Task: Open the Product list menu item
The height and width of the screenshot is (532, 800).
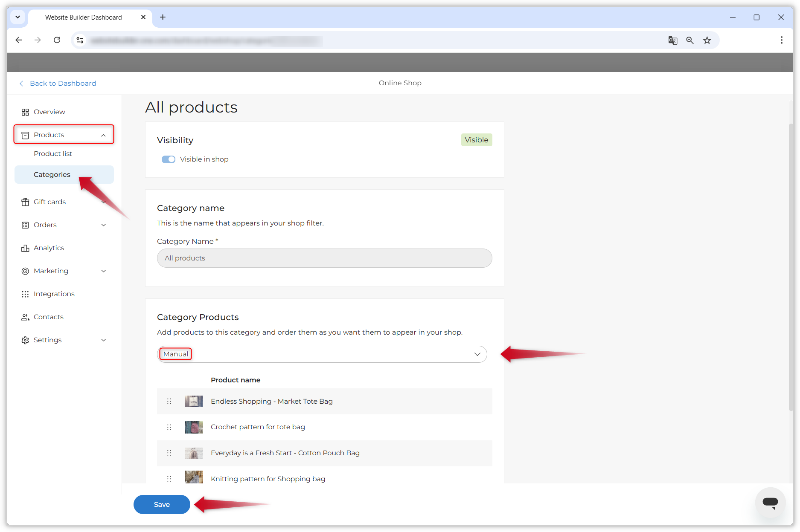Action: tap(53, 154)
